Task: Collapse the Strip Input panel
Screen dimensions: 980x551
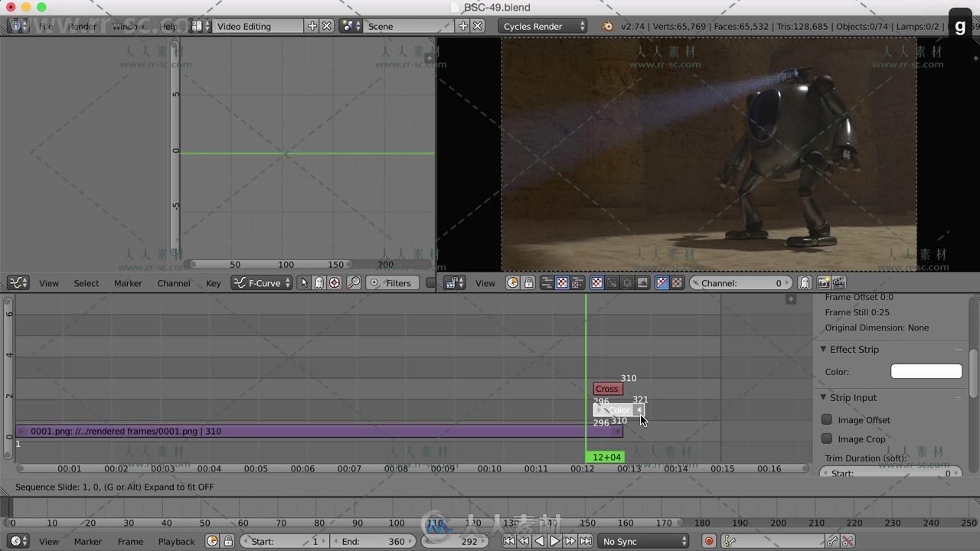Action: pyautogui.click(x=824, y=397)
